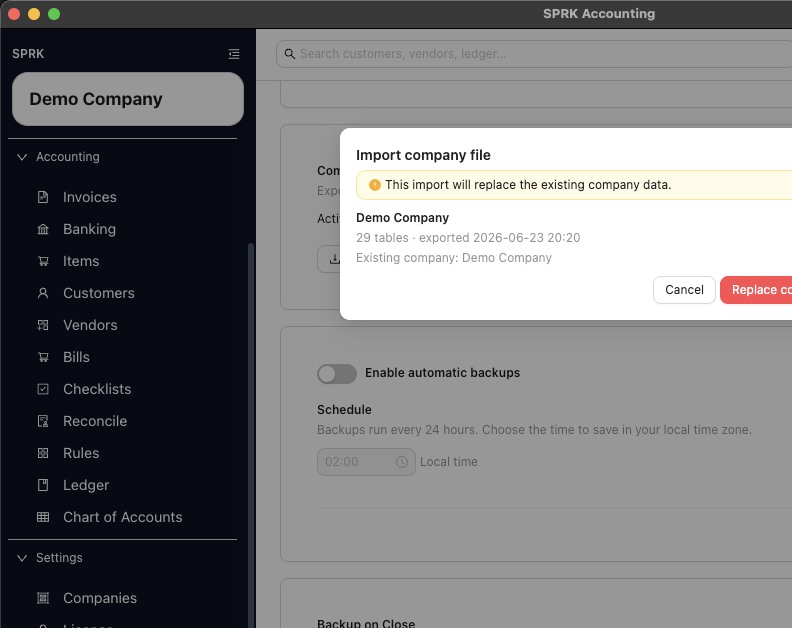Click the macOS green fullscreen button
The image size is (792, 628).
coord(54,14)
